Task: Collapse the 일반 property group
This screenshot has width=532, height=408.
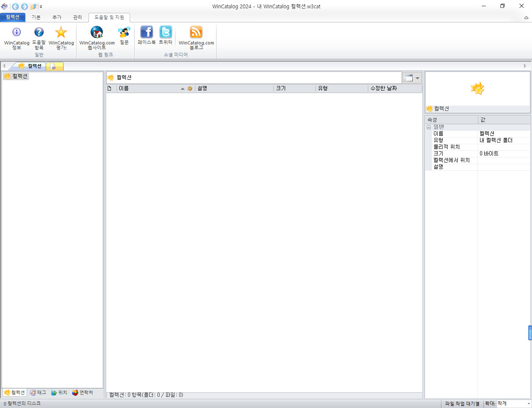Action: tap(429, 127)
